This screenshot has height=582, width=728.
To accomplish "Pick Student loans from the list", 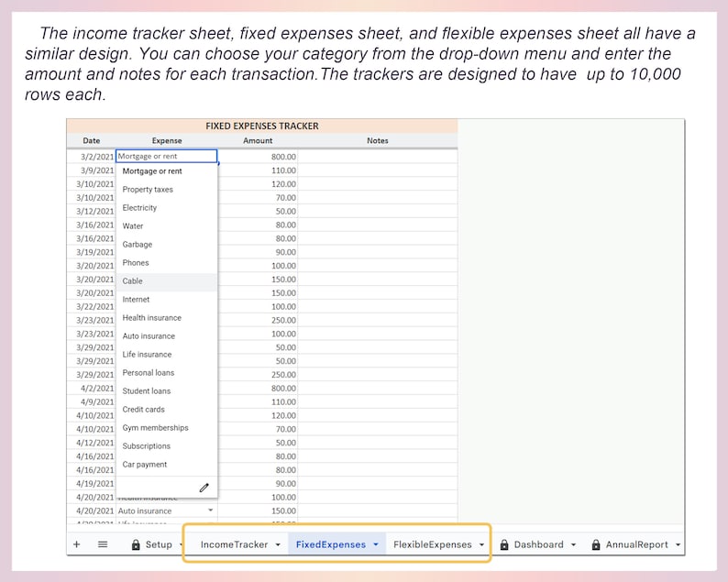I will click(167, 391).
